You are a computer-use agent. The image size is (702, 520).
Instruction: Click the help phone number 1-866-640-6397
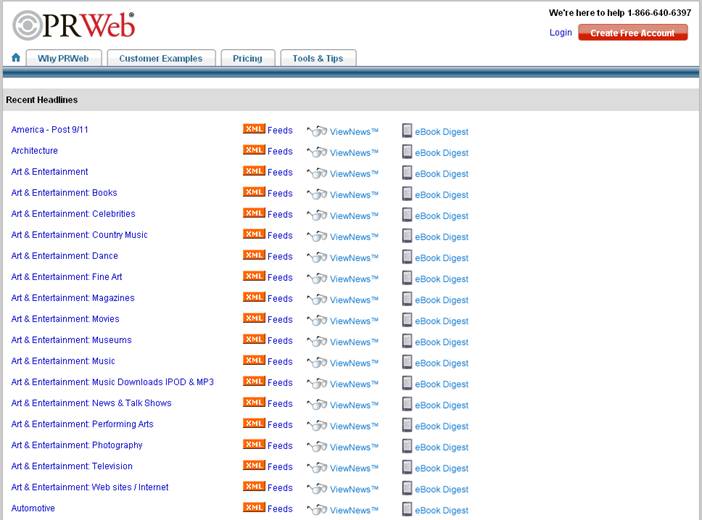[x=659, y=13]
